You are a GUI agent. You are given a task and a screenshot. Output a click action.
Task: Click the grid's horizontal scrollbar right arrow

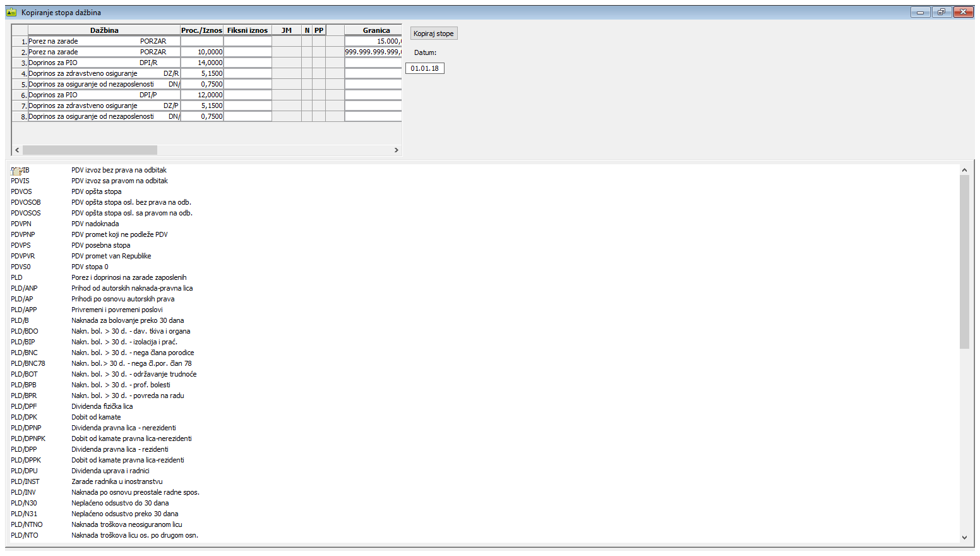tap(396, 150)
